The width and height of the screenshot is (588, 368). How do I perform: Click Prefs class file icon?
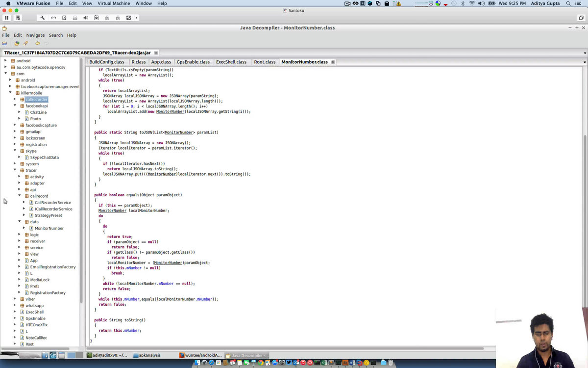coord(26,286)
